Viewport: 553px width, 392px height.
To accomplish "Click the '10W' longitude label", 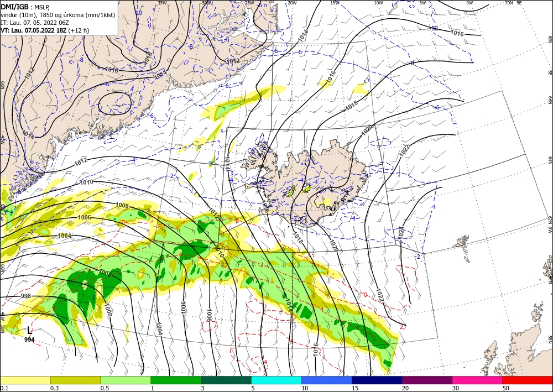I will 378,3.
